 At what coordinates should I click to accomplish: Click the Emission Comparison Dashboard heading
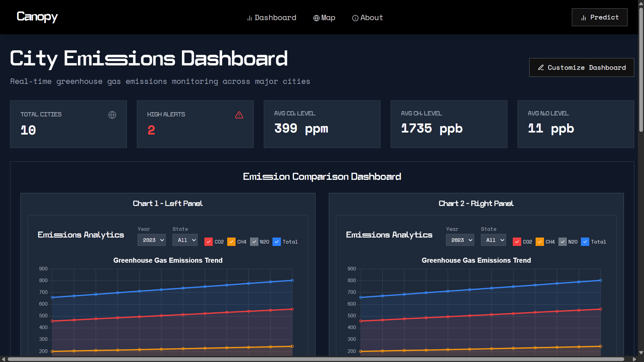pyautogui.click(x=322, y=176)
